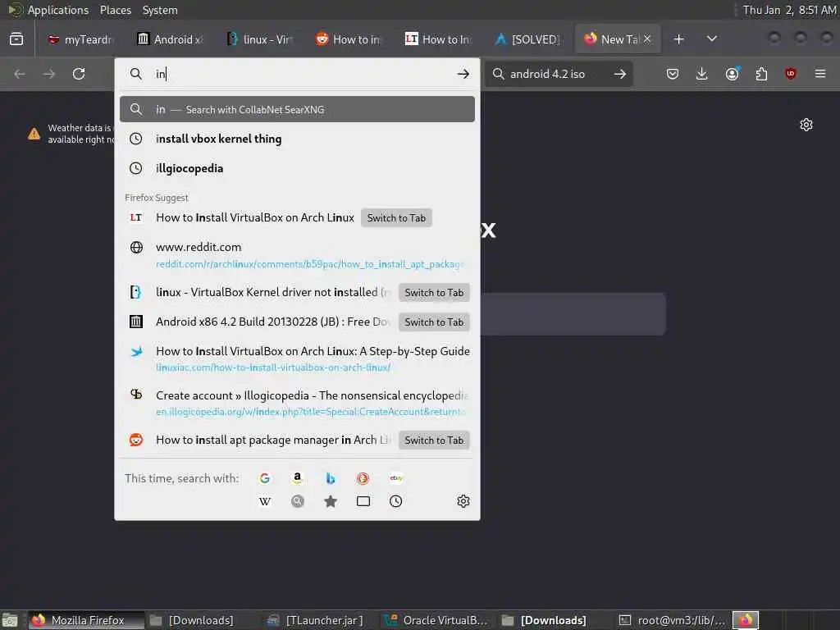Search this time with Bing
The width and height of the screenshot is (840, 630).
point(330,478)
